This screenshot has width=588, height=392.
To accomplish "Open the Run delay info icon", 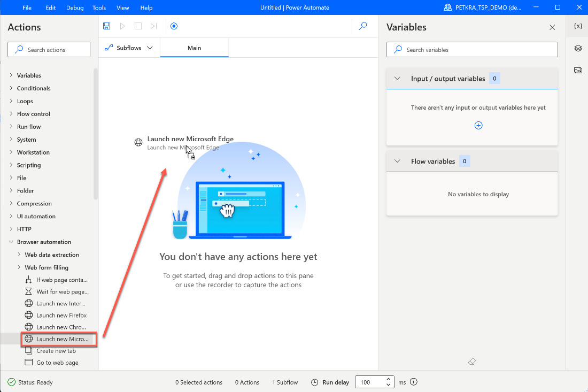I will 414,382.
